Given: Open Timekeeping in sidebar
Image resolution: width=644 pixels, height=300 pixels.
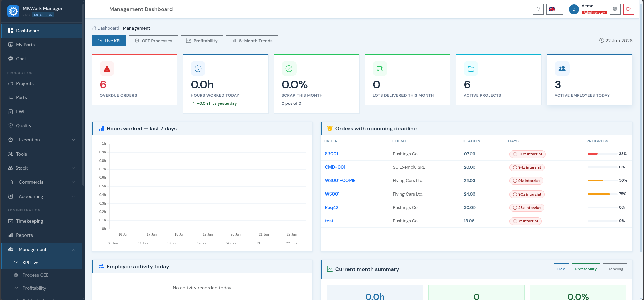Looking at the screenshot, I should click(42, 221).
